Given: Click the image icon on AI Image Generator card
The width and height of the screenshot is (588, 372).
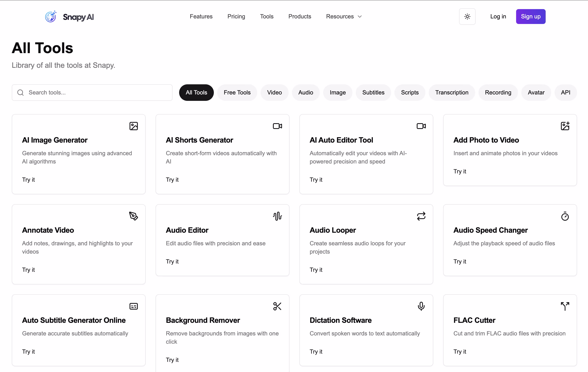Looking at the screenshot, I should click(133, 126).
